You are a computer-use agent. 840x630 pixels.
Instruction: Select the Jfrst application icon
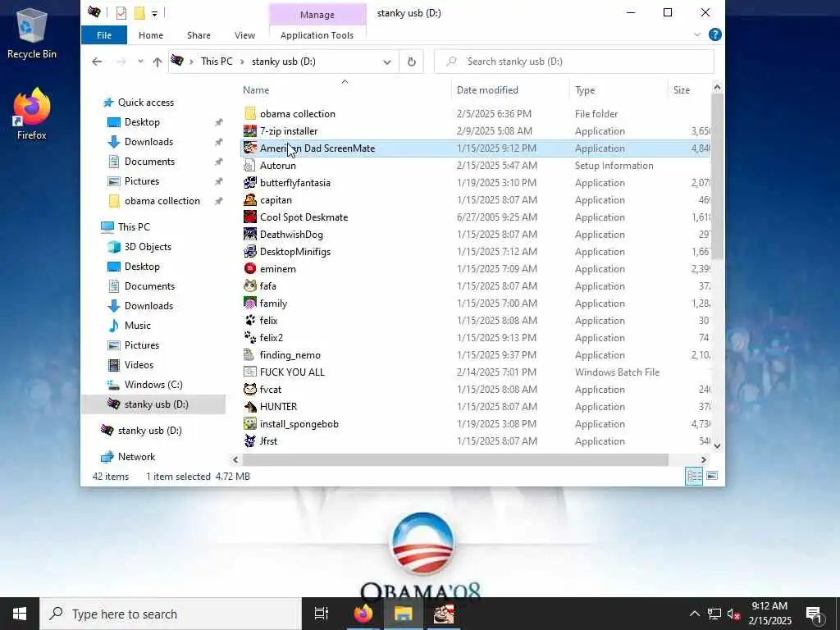point(250,441)
